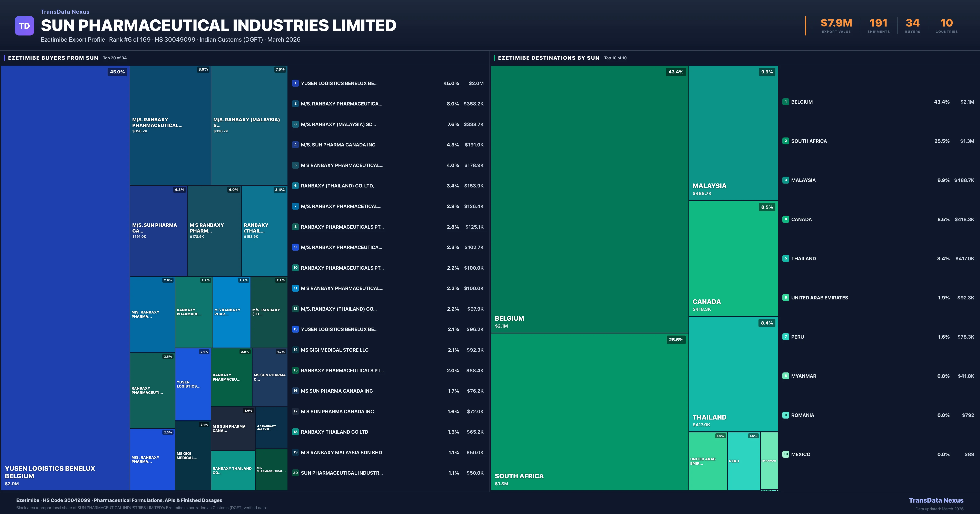This screenshot has width=980, height=514.
Task: Click rank badge 14 for MS Gigi Medical
Action: click(x=295, y=350)
